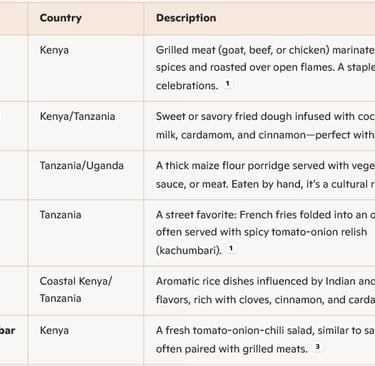Screen dimensions: 375x366
Task: Click the aromatic rice dishes description
Action: [x=265, y=290]
